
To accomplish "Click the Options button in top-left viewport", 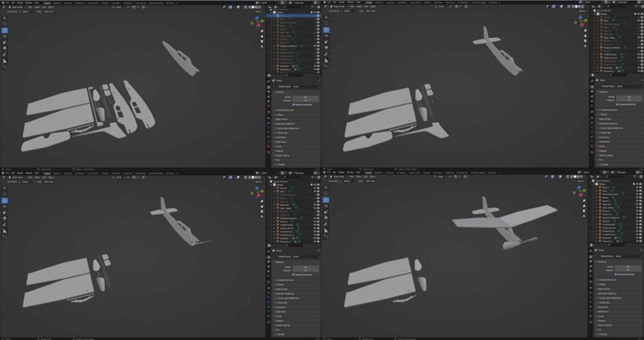I will pos(258,11).
